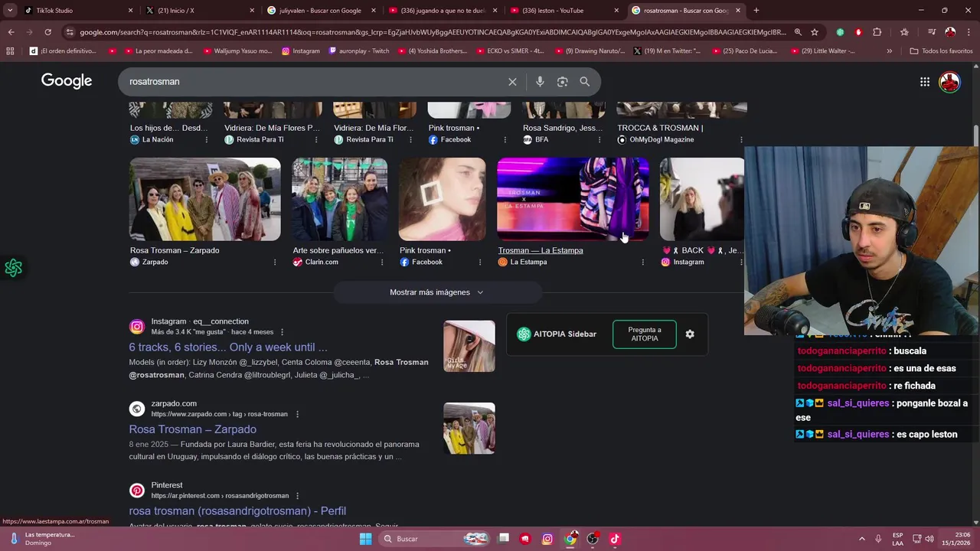Viewport: 980px width, 551px height.
Task: Click the browser address bar URL
Action: point(433,32)
